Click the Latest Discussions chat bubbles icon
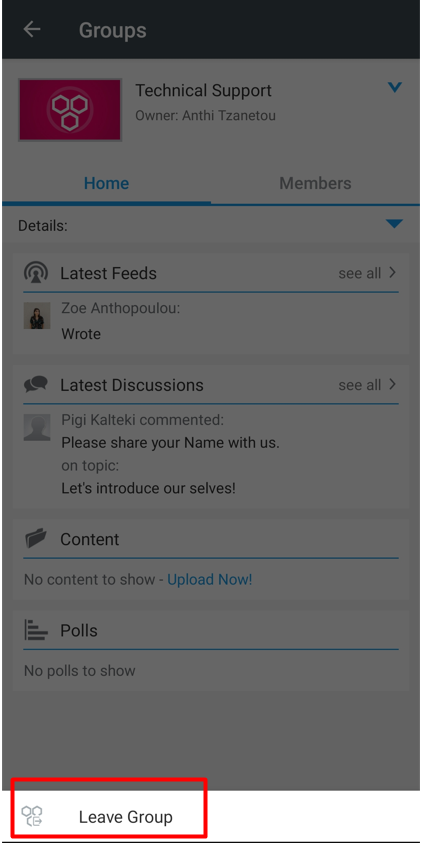The height and width of the screenshot is (843, 421). coord(36,384)
